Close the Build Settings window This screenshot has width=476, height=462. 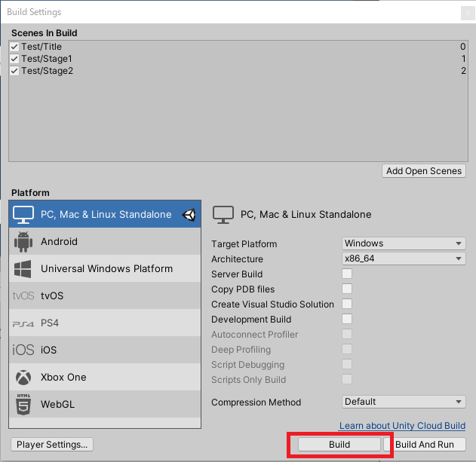pos(468,13)
